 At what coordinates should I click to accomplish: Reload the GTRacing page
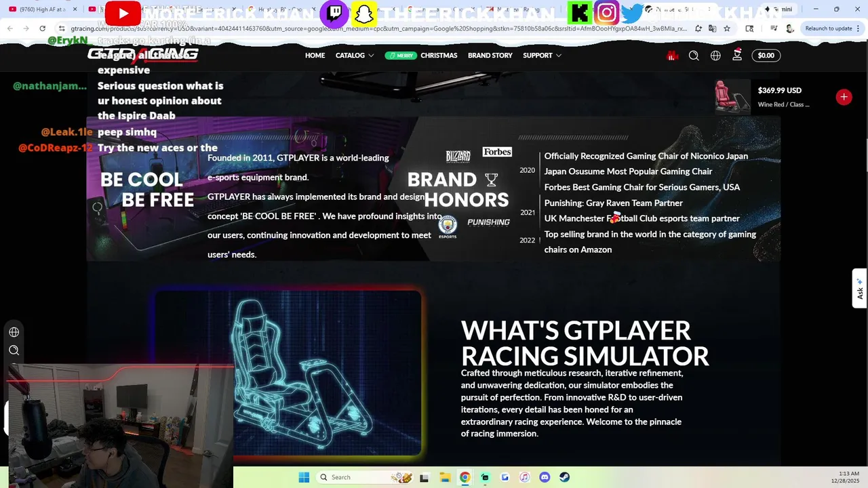point(43,28)
